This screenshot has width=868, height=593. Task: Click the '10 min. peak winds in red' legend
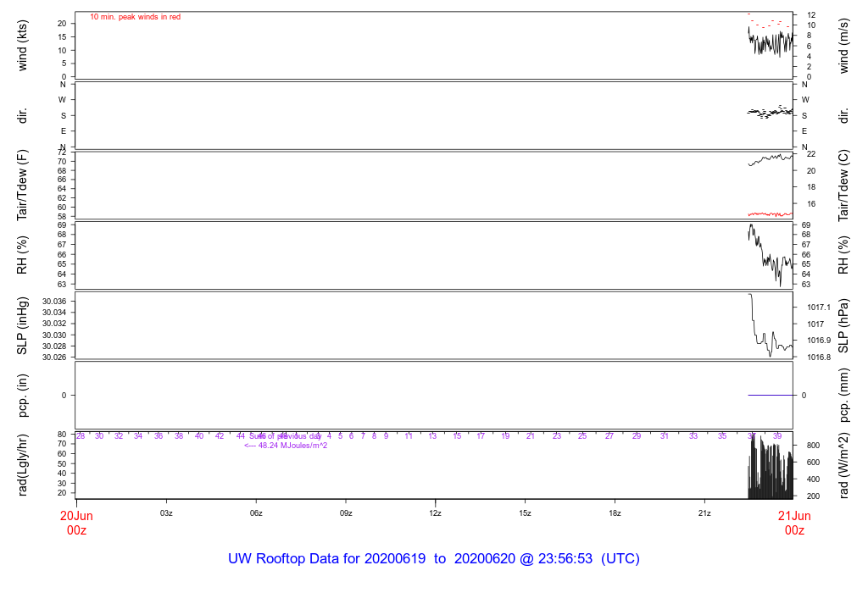(x=135, y=17)
